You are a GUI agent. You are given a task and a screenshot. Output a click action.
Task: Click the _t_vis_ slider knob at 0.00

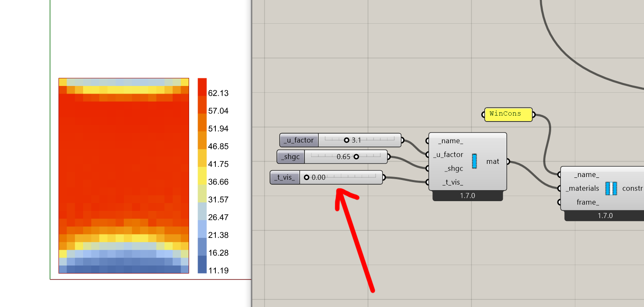point(307,177)
